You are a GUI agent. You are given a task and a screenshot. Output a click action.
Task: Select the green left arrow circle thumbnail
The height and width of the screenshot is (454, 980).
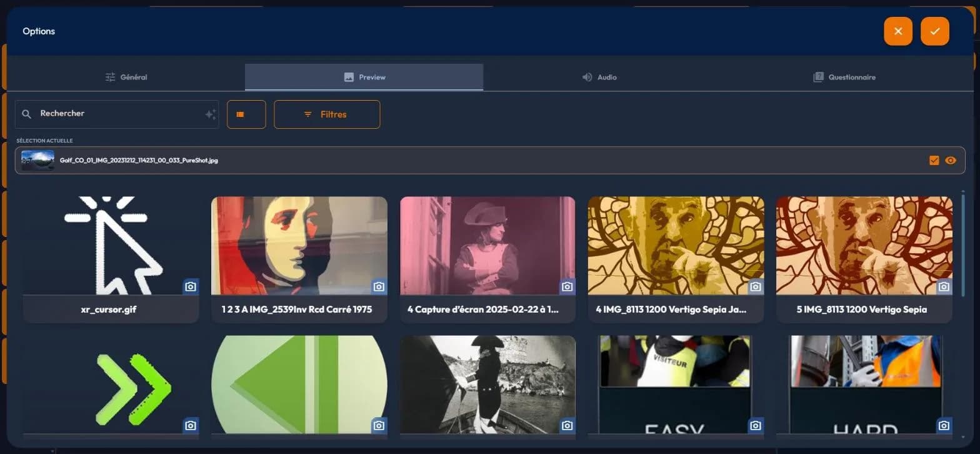(x=299, y=385)
